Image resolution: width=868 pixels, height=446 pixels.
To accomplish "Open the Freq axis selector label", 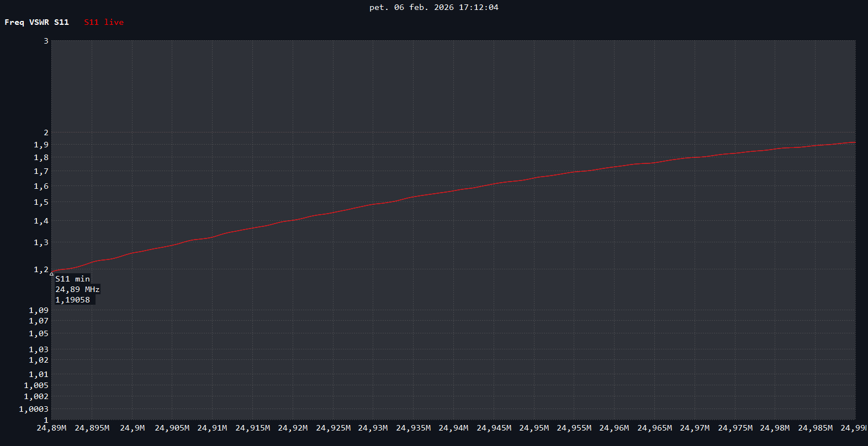I will [x=14, y=22].
